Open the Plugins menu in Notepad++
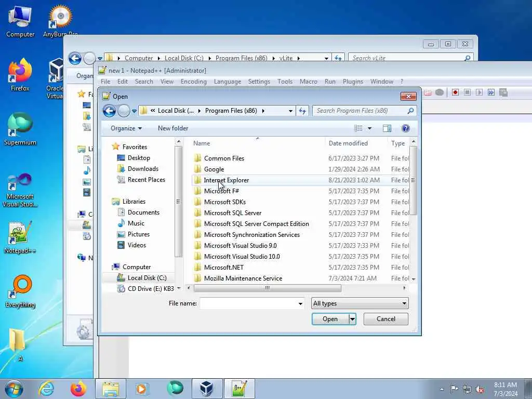The height and width of the screenshot is (399, 532). click(x=353, y=82)
